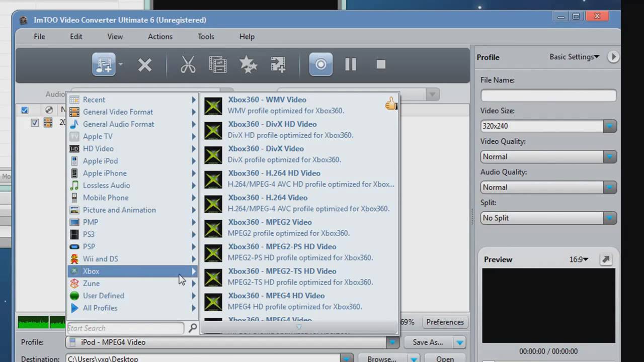
Task: Expand the Basic Settings dropdown
Action: 575,57
